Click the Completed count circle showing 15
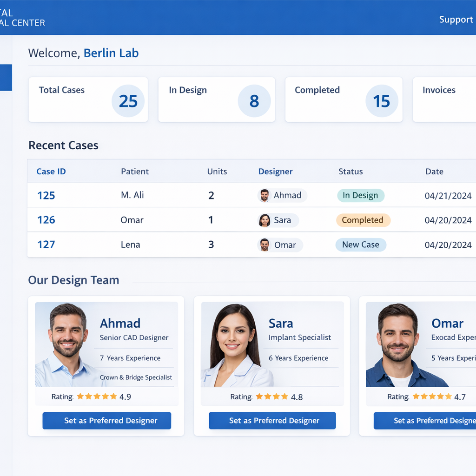Viewport: 476px width, 476px height. pos(381,101)
